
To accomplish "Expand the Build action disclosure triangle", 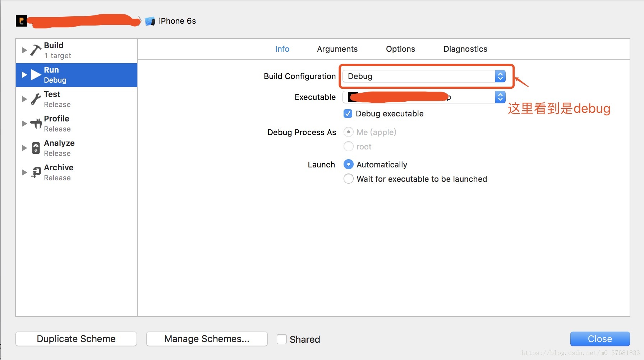I will click(24, 50).
